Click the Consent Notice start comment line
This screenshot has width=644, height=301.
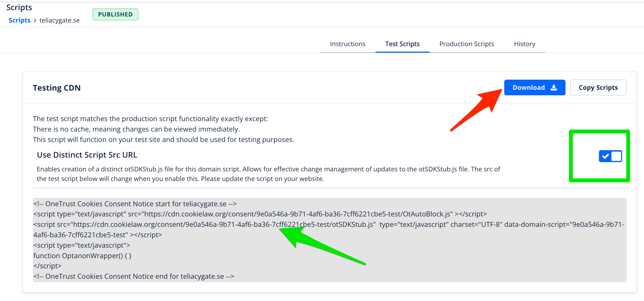tap(135, 204)
